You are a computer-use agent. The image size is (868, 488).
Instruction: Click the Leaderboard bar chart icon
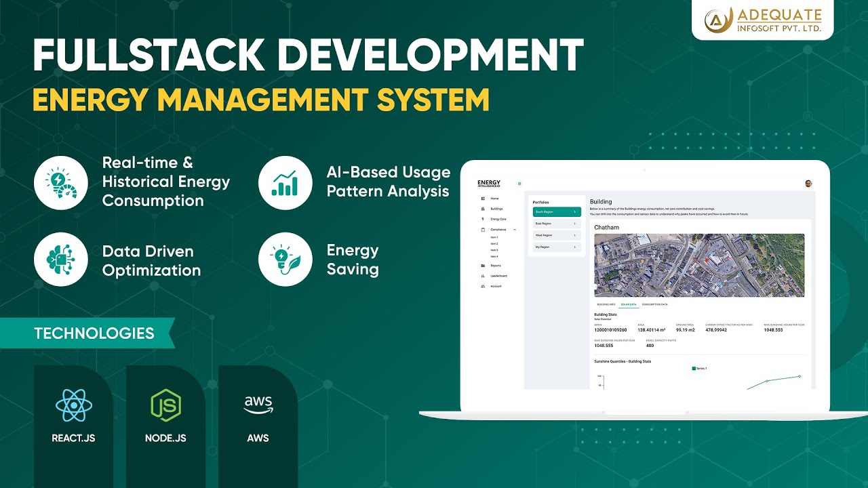[483, 276]
